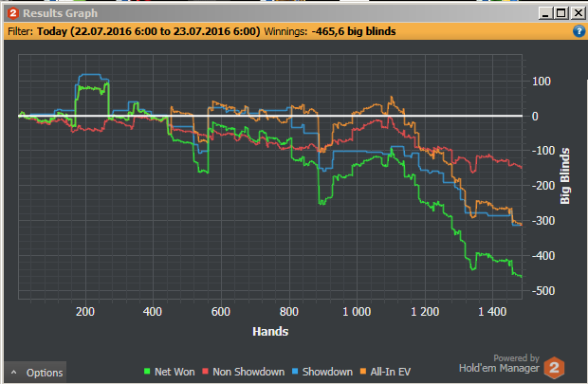Toggle the Non Showdown red legend swatch
This screenshot has width=588, height=384.
click(x=205, y=372)
